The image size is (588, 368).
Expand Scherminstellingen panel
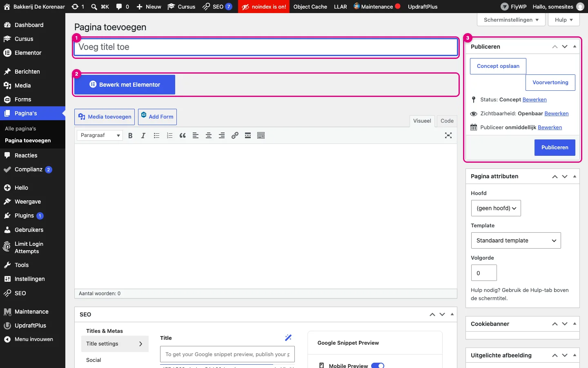pyautogui.click(x=511, y=20)
